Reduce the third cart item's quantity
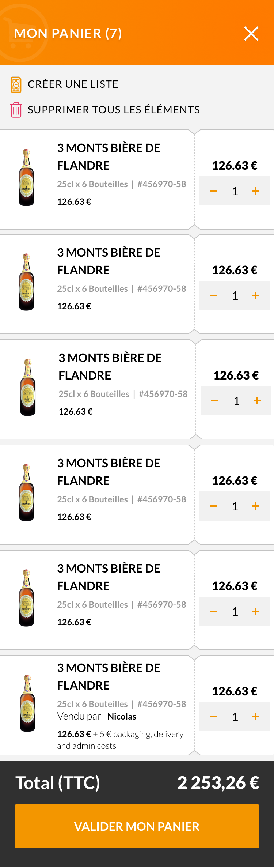The image size is (274, 868). (215, 401)
